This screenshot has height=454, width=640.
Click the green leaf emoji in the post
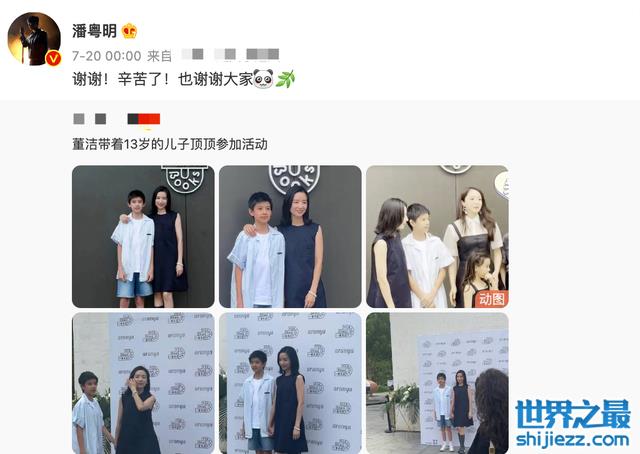pyautogui.click(x=285, y=79)
